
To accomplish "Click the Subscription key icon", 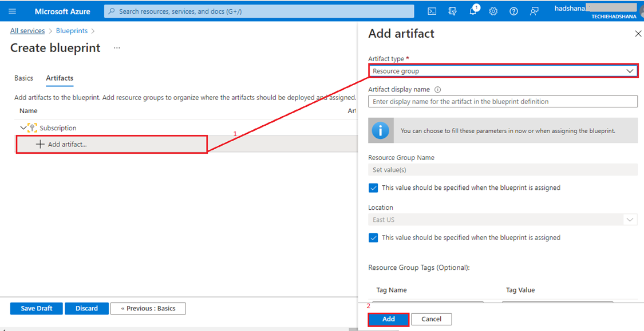I will click(32, 128).
